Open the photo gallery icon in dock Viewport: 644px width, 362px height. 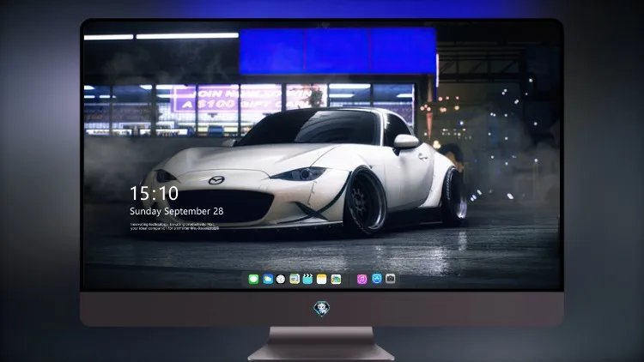(336, 279)
